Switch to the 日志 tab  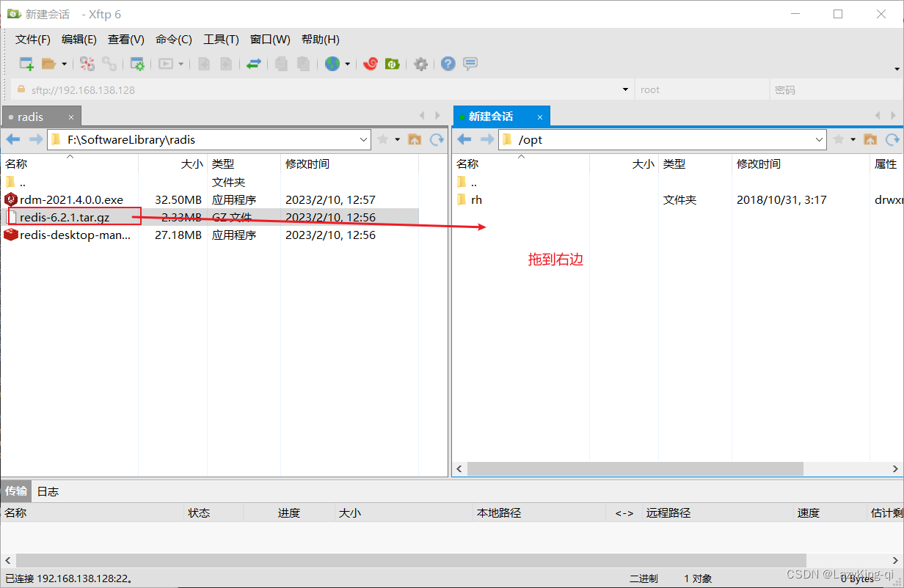coord(48,491)
